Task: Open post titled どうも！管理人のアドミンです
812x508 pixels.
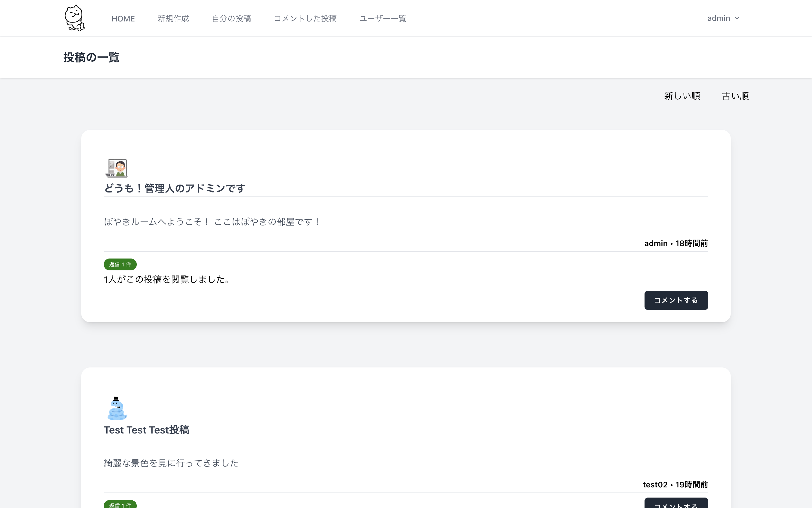Action: coord(175,188)
